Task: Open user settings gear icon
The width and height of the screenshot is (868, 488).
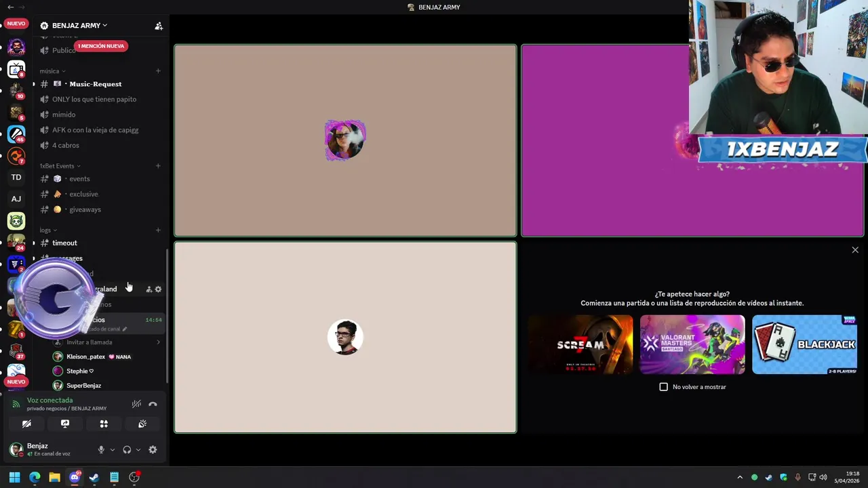Action: (x=153, y=450)
